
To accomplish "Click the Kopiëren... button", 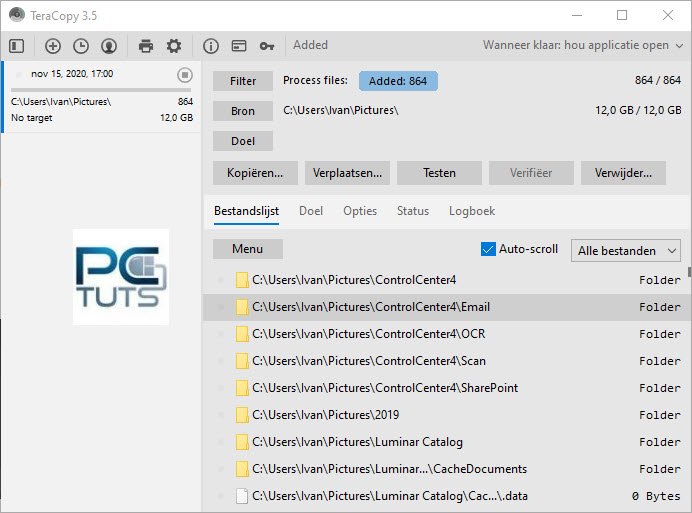I will point(255,173).
